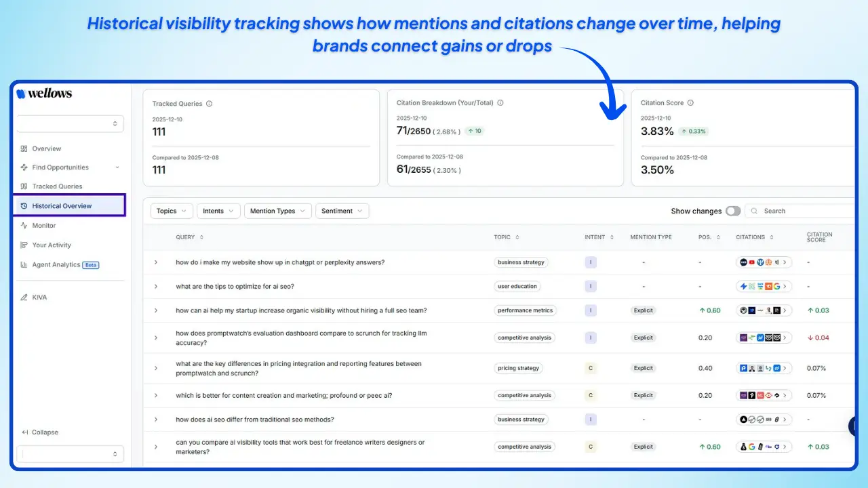Open the workspace selector at the sidebar top

70,123
